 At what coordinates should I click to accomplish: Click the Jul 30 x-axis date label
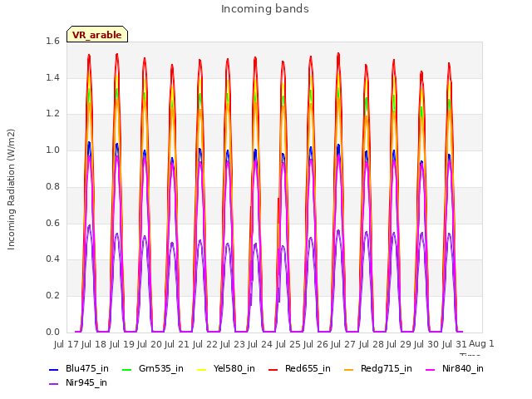[426, 345]
